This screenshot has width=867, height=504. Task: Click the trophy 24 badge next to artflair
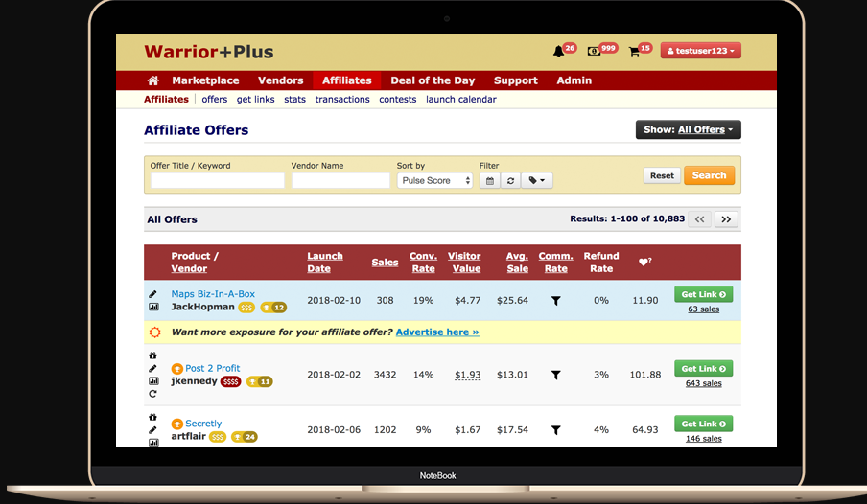click(x=245, y=437)
